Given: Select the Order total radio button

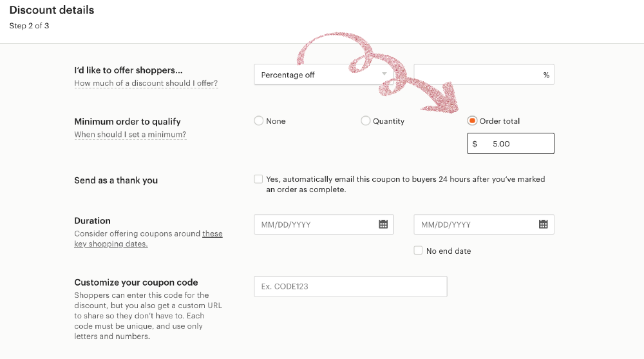Looking at the screenshot, I should point(473,121).
